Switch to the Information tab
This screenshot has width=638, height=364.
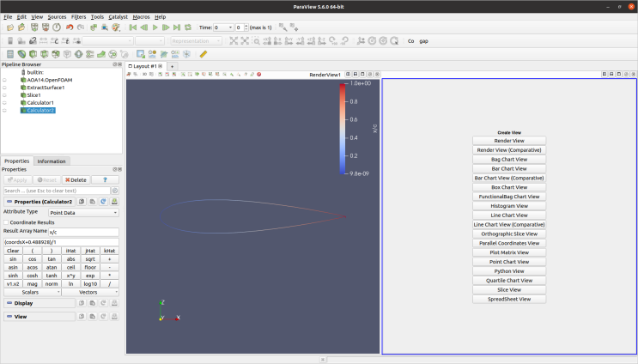tap(52, 161)
